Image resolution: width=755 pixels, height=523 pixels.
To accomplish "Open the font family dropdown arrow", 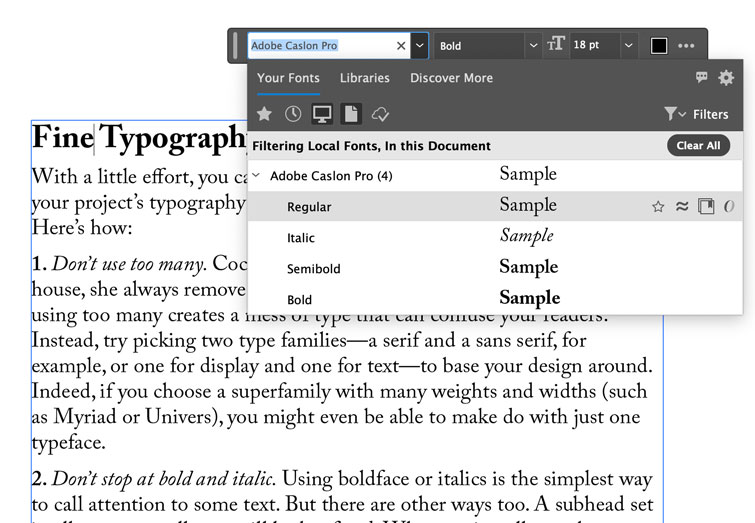I will click(x=420, y=45).
